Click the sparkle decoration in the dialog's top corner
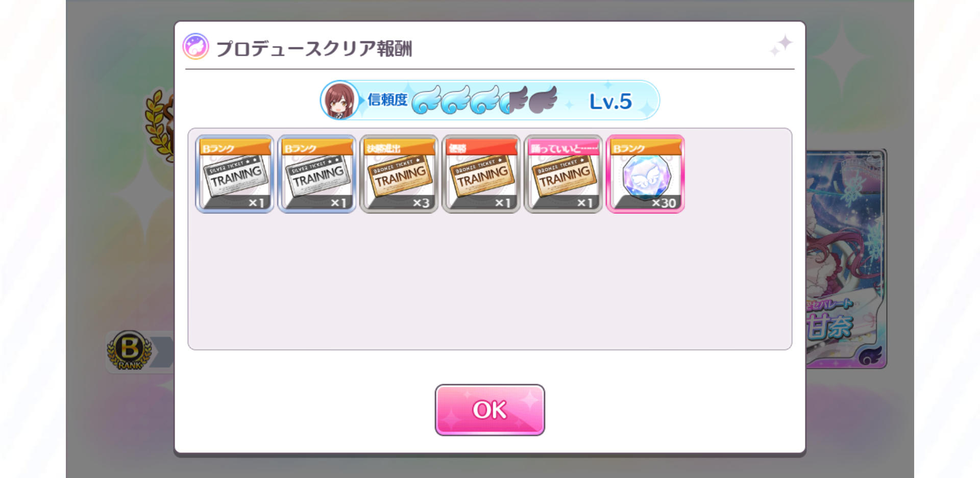This screenshot has height=478, width=980. (781, 45)
